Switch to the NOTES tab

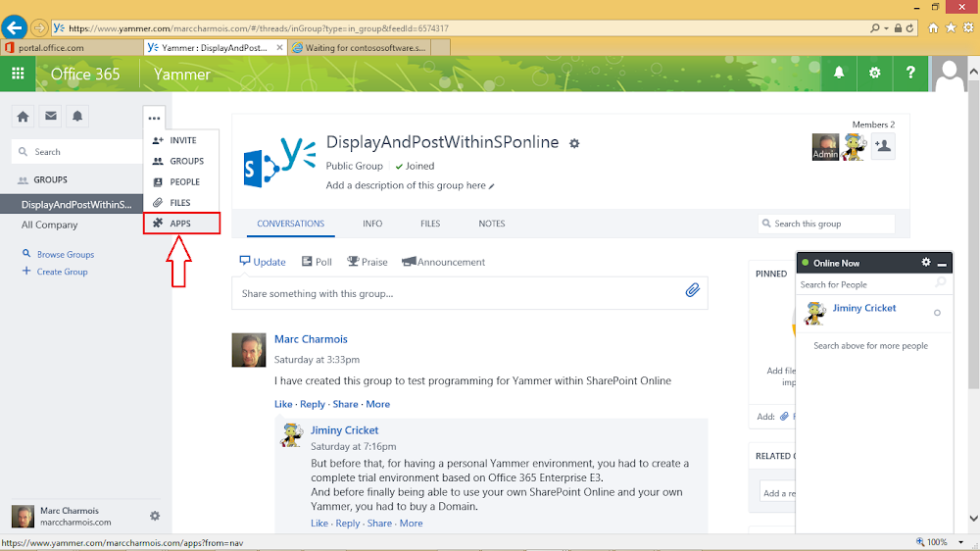[x=492, y=224]
